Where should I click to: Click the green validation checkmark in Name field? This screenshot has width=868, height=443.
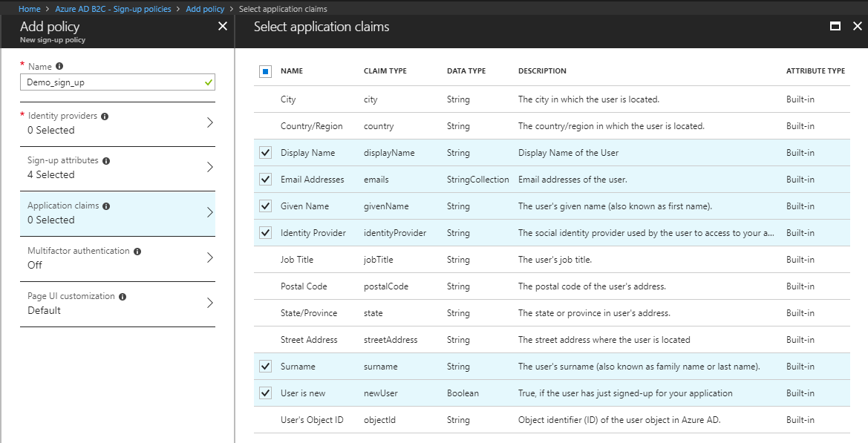pos(208,82)
